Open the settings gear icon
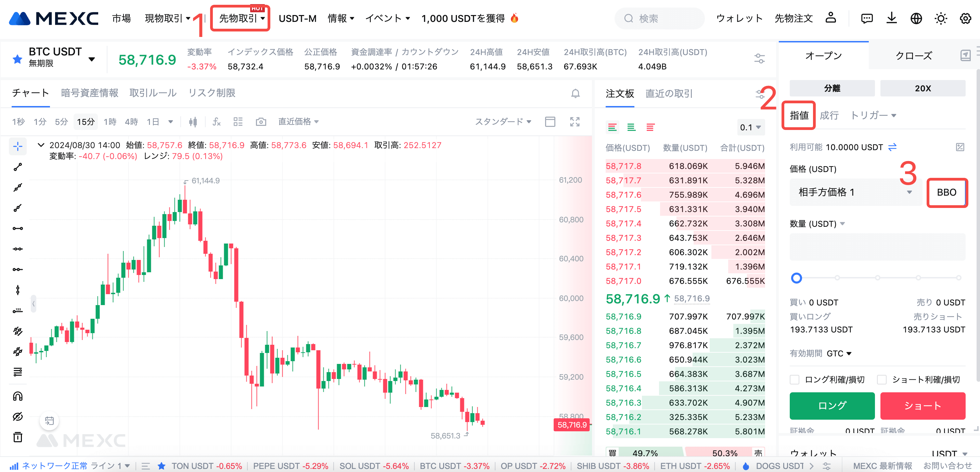 click(966, 18)
